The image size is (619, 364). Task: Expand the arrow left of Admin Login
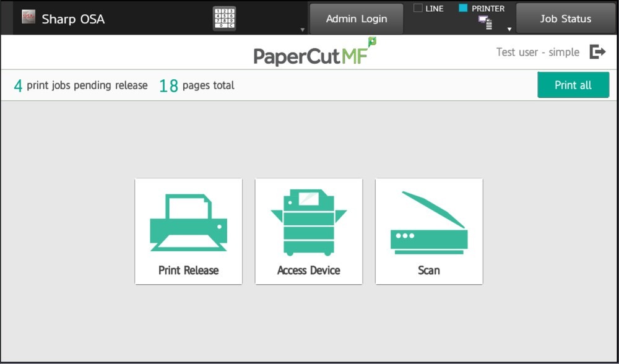pos(302,29)
